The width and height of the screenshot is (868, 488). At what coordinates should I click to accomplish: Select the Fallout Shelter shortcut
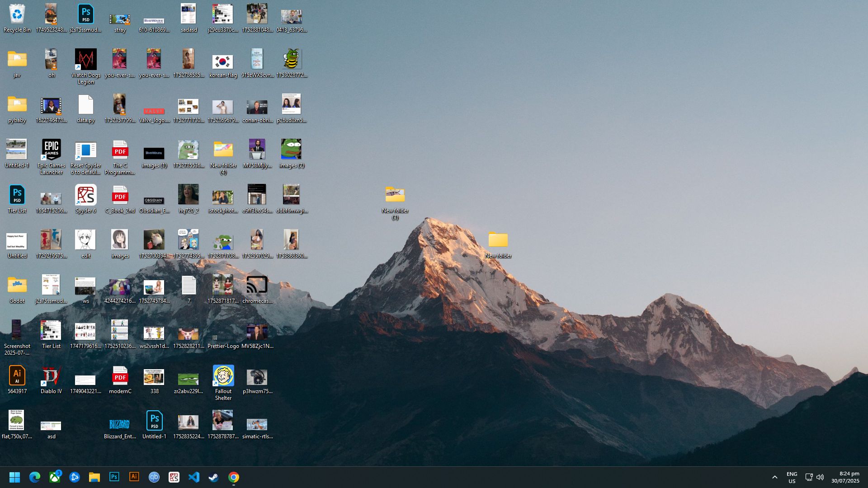click(223, 383)
